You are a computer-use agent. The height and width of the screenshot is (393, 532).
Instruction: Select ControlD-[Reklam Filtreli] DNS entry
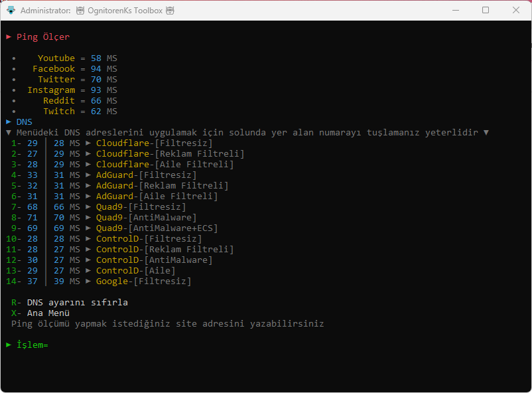click(x=165, y=250)
